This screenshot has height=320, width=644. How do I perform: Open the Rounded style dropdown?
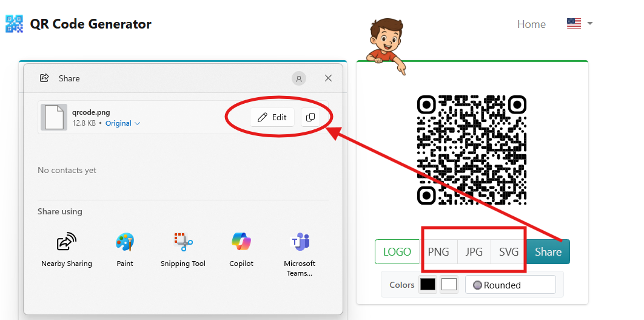(511, 285)
